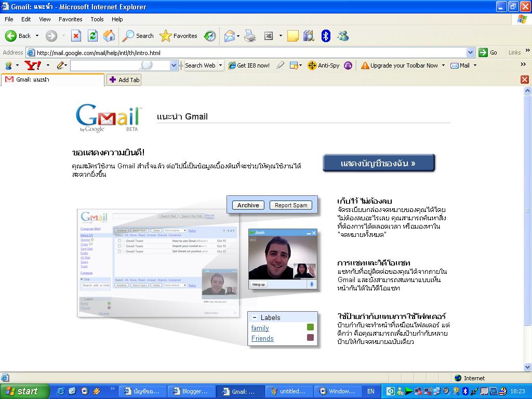The width and height of the screenshot is (532, 399).
Task: Click the yellow note toolbar icon
Action: click(x=293, y=36)
